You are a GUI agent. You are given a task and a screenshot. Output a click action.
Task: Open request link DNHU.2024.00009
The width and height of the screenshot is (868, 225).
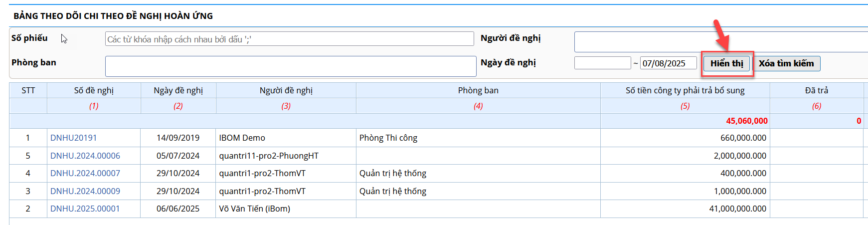point(85,191)
